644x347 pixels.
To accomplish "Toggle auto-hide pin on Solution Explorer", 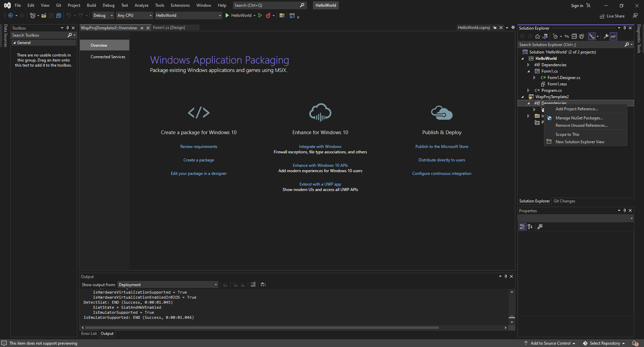I will point(625,28).
